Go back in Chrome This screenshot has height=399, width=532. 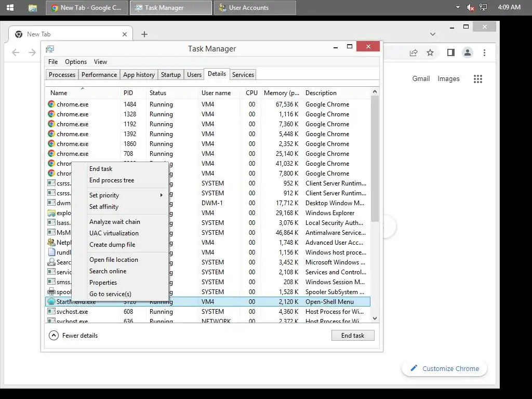tap(16, 52)
